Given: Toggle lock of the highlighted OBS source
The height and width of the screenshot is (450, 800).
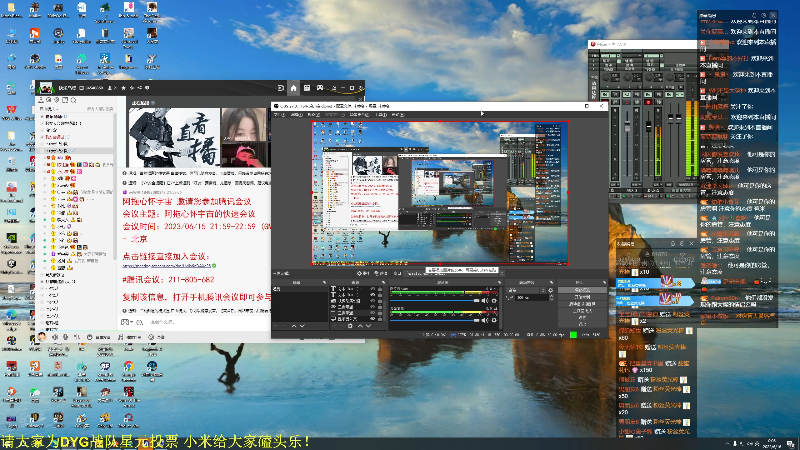Looking at the screenshot, I should [380, 312].
